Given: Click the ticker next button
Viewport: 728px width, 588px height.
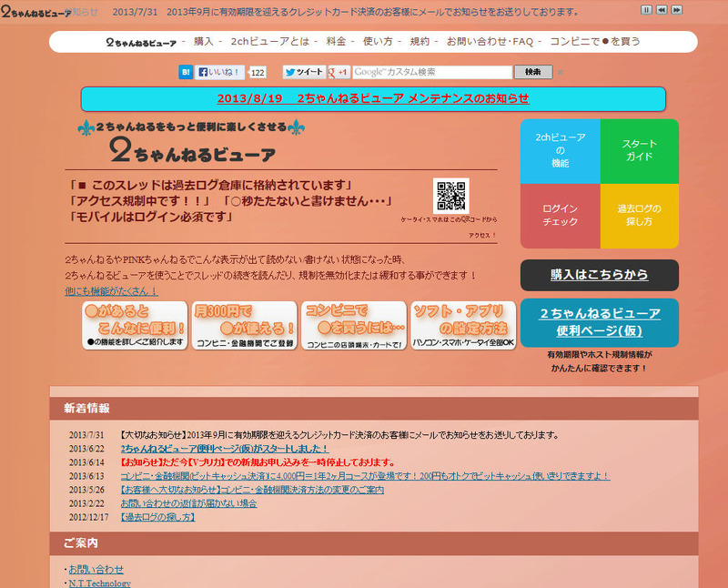Looking at the screenshot, I should [676, 10].
